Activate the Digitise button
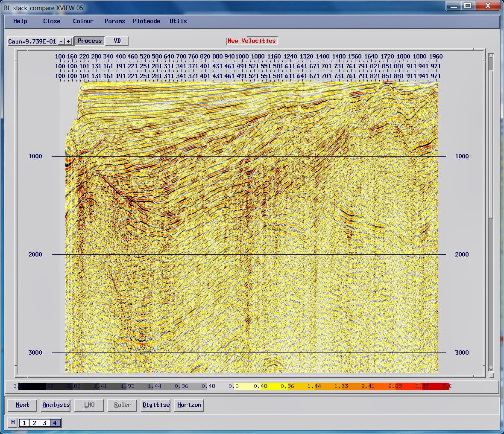This screenshot has width=504, height=434. tap(156, 405)
